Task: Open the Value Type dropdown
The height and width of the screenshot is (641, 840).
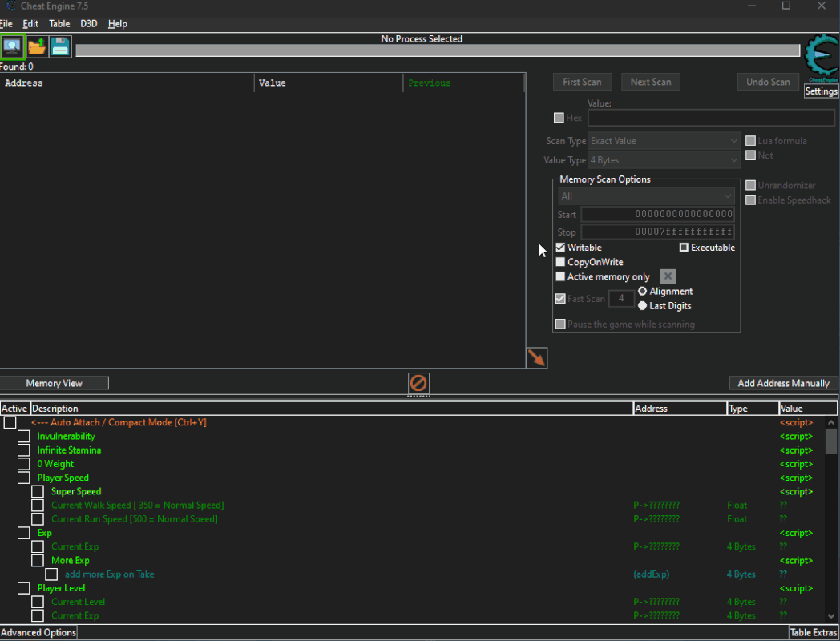Action: coord(664,160)
